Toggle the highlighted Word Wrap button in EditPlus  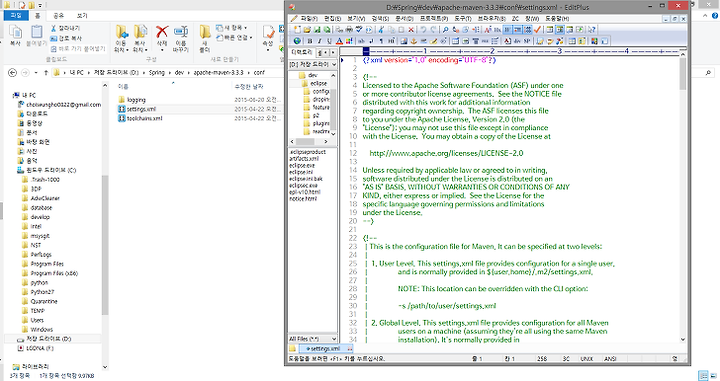507,29
